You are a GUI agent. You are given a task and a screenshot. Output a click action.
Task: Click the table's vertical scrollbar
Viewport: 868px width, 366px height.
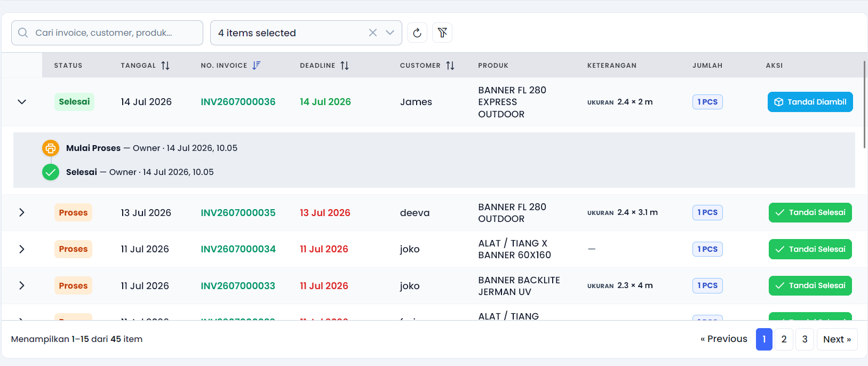[x=864, y=104]
